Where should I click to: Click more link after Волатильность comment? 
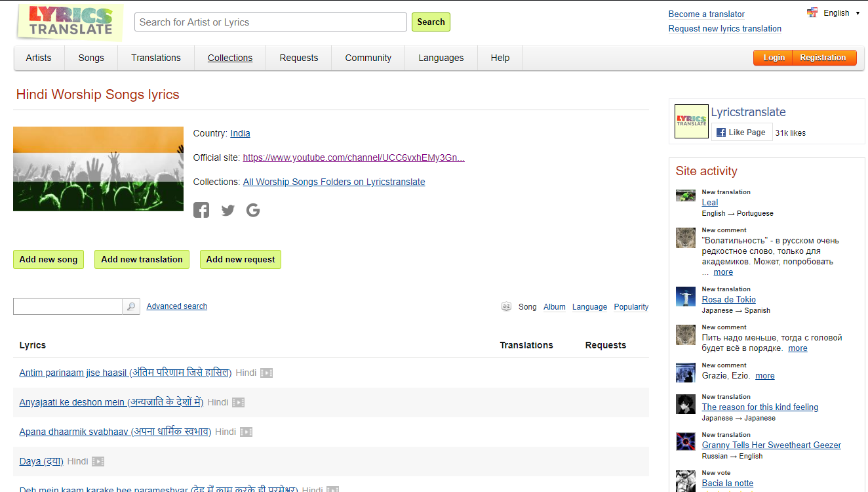coord(723,272)
